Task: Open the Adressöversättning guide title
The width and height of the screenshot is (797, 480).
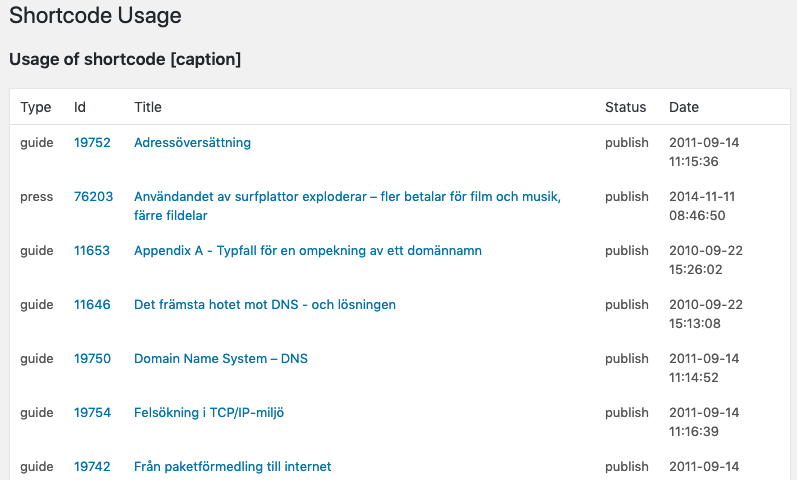Action: 192,142
